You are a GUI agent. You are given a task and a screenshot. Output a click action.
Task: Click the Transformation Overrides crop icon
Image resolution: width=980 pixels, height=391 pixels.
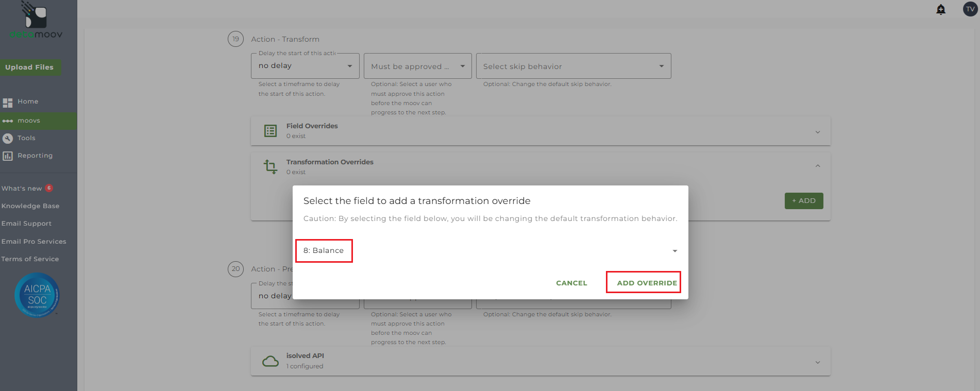(271, 166)
